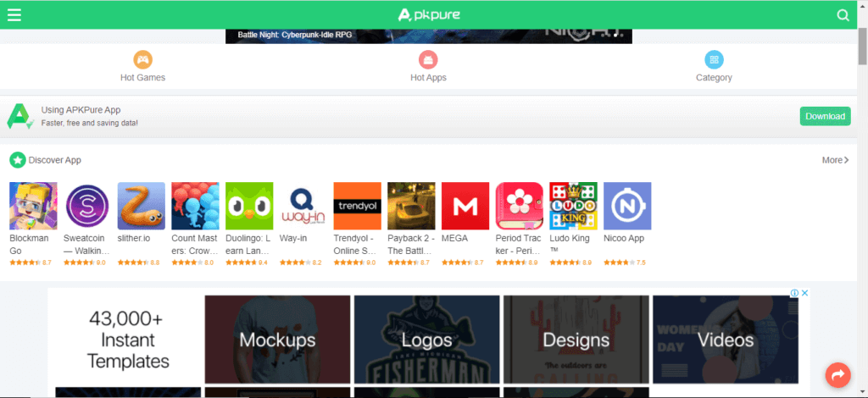Open the Duolingo owl icon
The height and width of the screenshot is (398, 868).
[249, 206]
